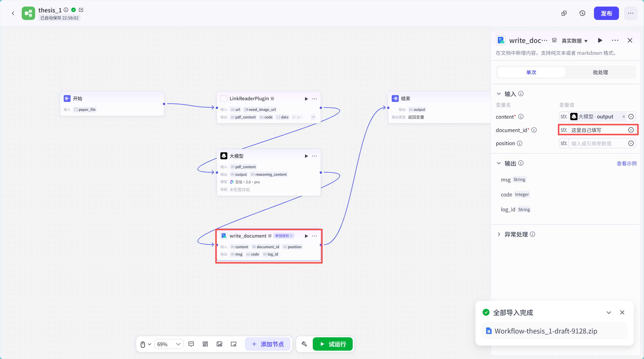Viewport: 644px width, 359px height.
Task: Open the 真实数据 dropdown in panel
Action: point(575,41)
